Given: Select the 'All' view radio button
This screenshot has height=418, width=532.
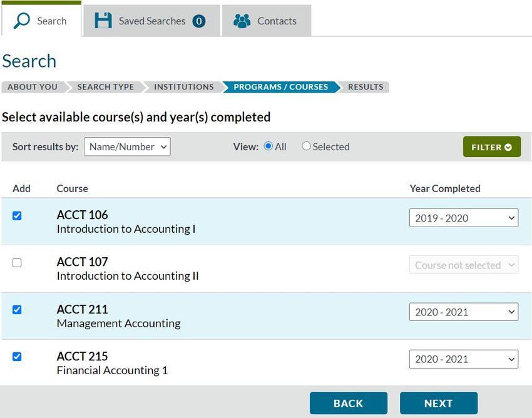Looking at the screenshot, I should pyautogui.click(x=268, y=146).
